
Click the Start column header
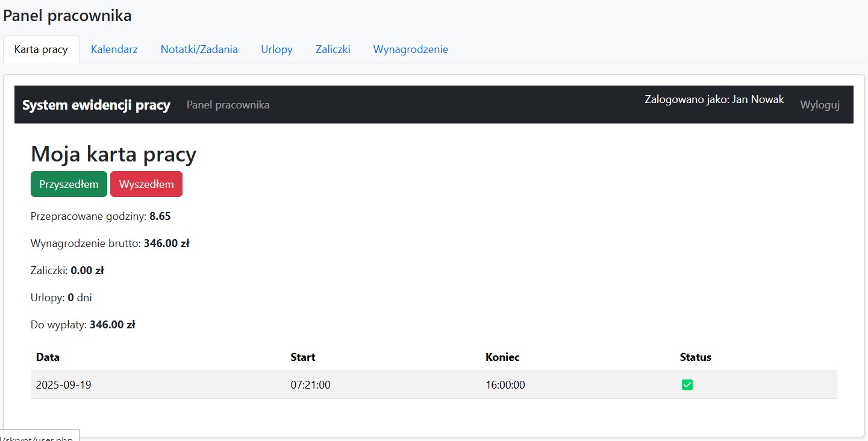(302, 357)
